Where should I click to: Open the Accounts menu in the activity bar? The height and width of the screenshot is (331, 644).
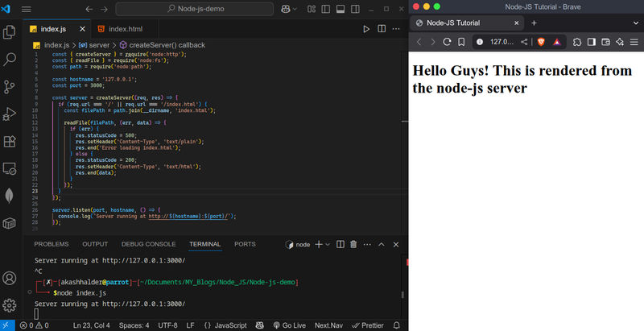coord(9,278)
